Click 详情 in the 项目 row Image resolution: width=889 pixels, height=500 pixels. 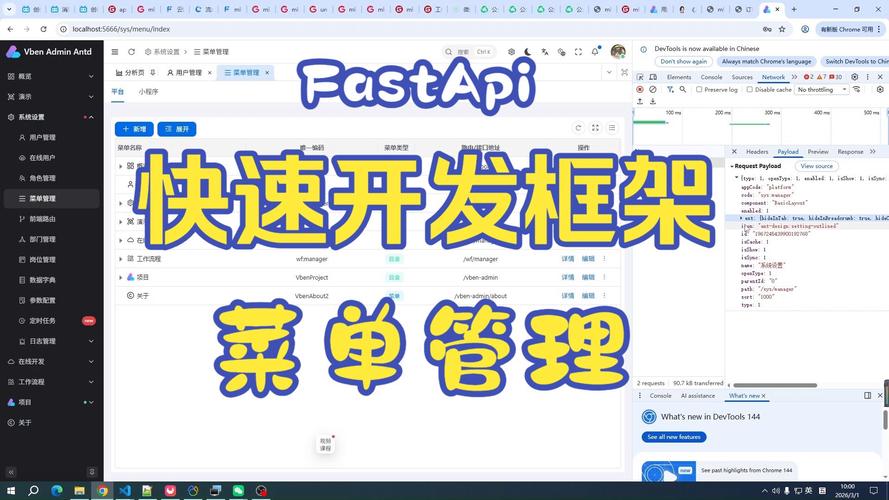tap(568, 278)
